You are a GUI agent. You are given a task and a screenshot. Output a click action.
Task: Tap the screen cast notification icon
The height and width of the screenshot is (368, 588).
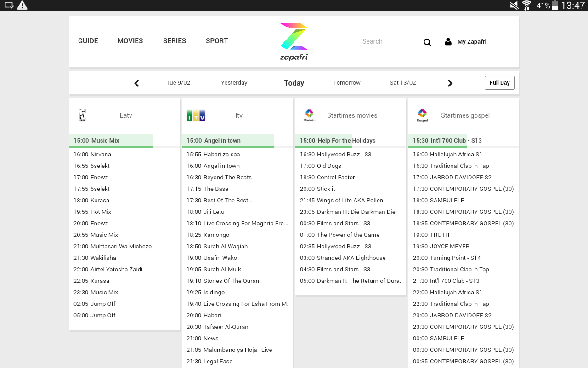point(9,6)
